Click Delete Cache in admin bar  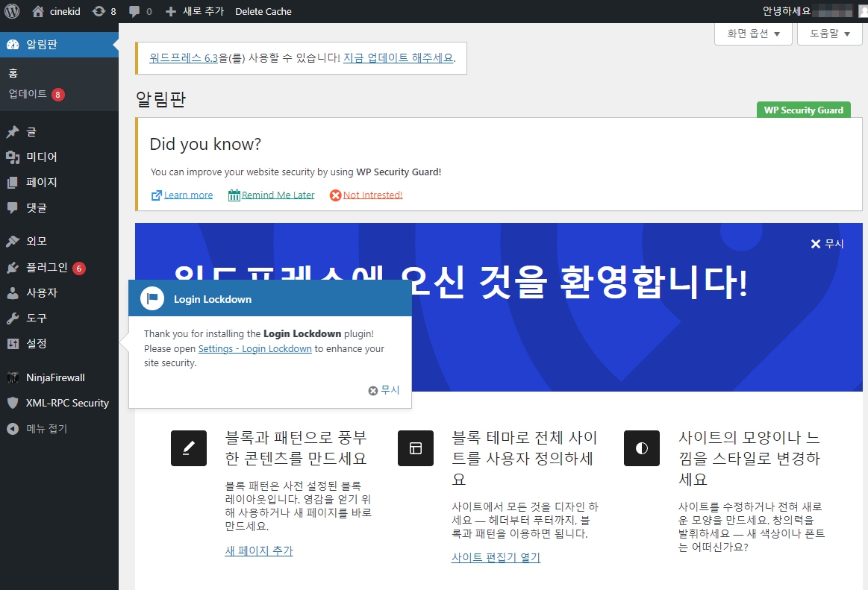click(x=263, y=12)
